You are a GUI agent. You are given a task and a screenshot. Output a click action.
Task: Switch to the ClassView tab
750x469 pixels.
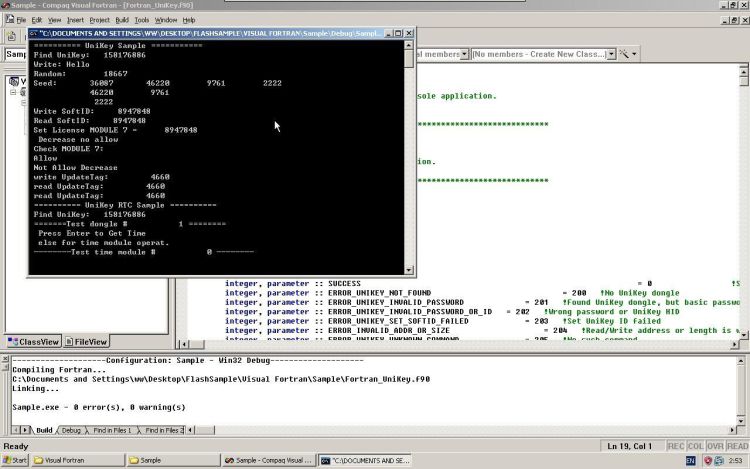coord(33,342)
